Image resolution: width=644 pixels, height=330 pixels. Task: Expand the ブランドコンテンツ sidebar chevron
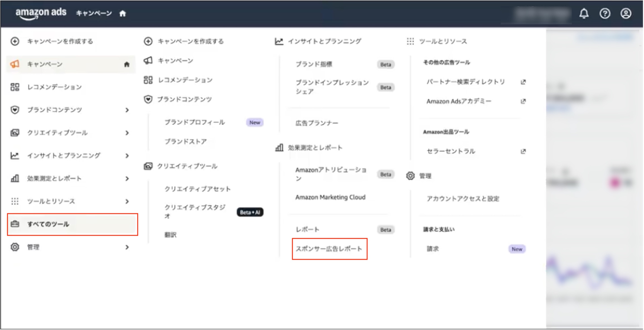click(x=127, y=110)
